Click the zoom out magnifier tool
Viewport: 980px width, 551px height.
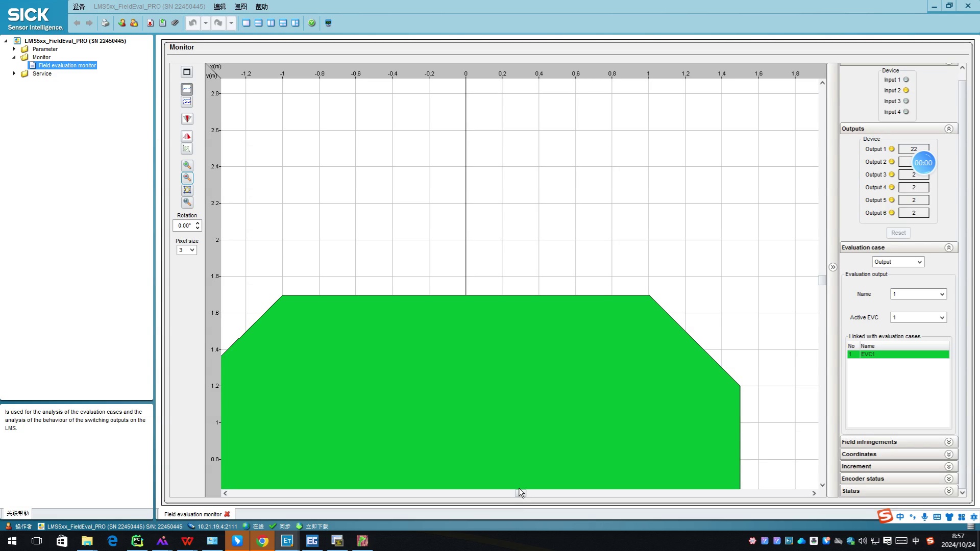click(187, 178)
